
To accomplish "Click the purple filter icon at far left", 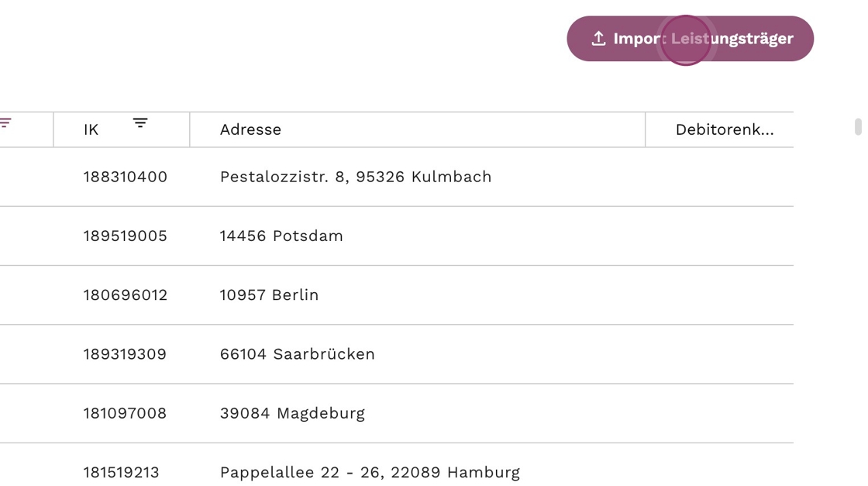I will coord(5,123).
